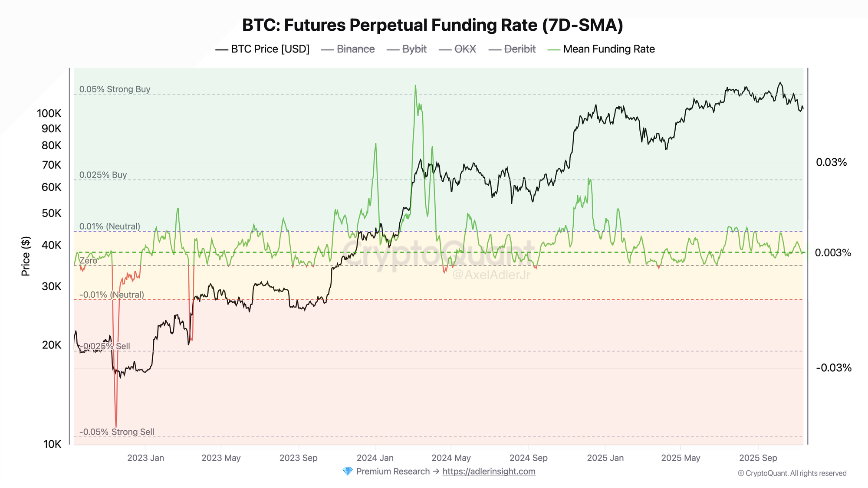Screen dimensions: 868x488
Task: Click the CryptoQuant copyright notice
Action: [x=792, y=473]
